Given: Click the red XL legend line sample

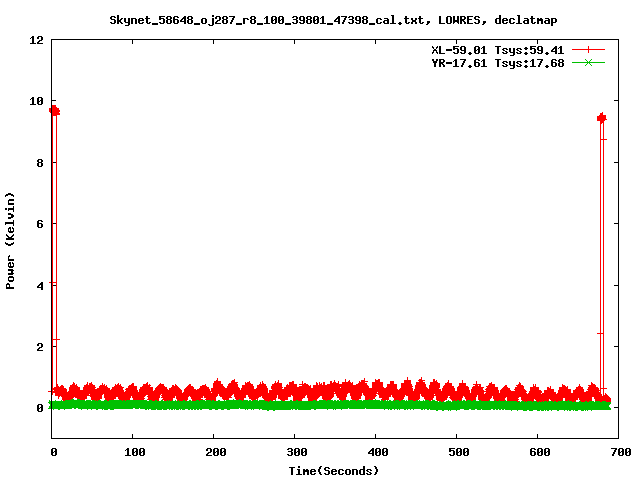Looking at the screenshot, I should 588,50.
